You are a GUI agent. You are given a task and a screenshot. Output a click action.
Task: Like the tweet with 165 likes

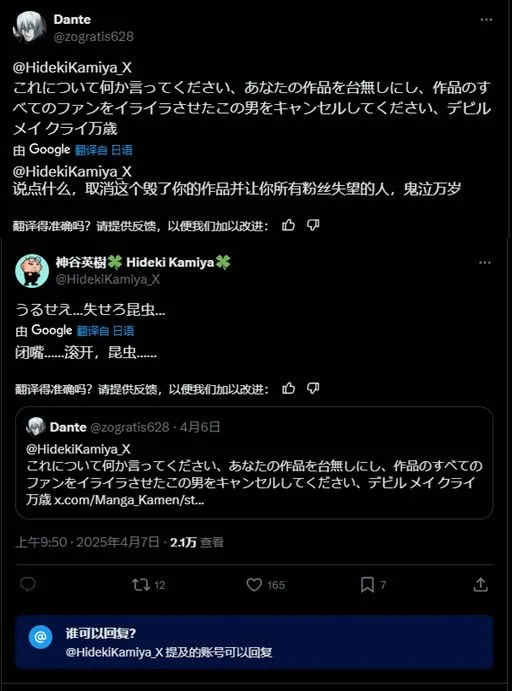point(254,585)
